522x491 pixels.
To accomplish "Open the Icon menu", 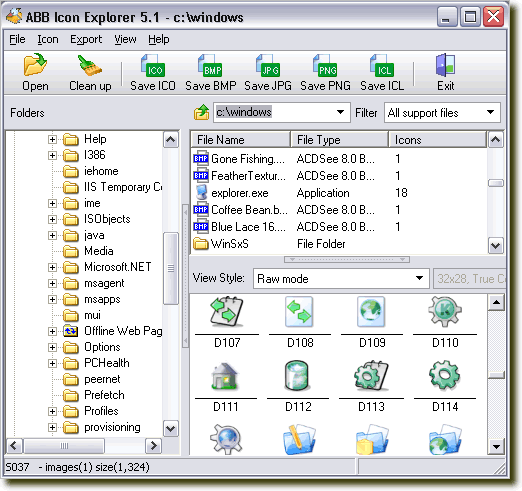I will pos(48,39).
